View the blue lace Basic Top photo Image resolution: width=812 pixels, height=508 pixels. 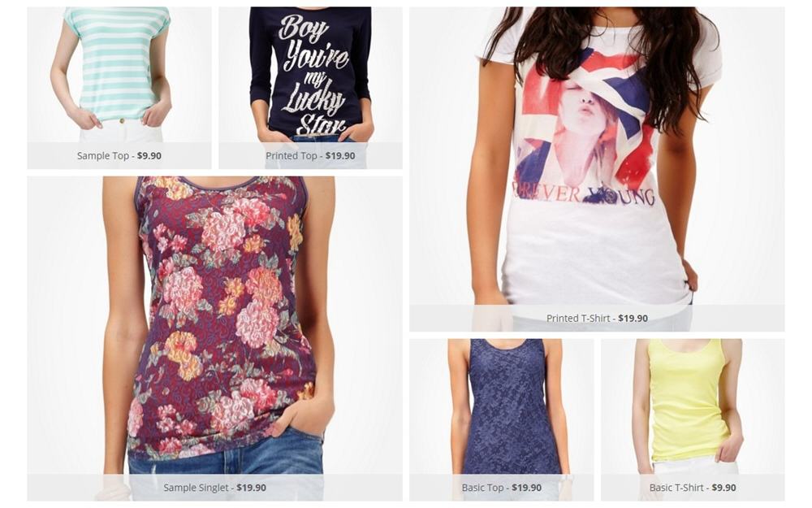click(501, 406)
